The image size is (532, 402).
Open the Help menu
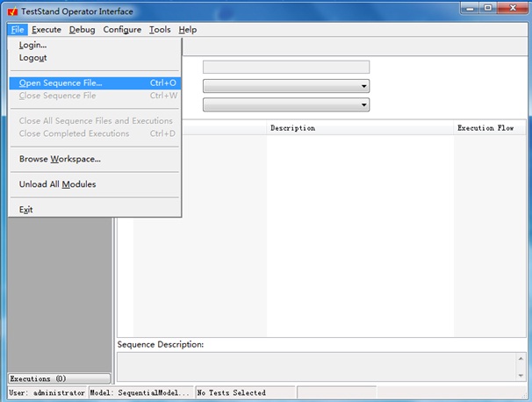pyautogui.click(x=187, y=30)
